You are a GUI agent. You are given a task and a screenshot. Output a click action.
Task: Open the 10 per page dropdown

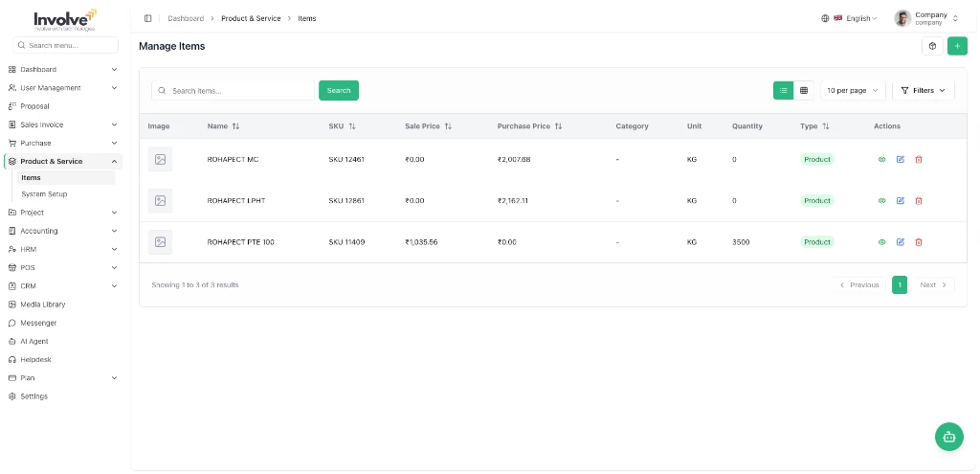pyautogui.click(x=853, y=91)
